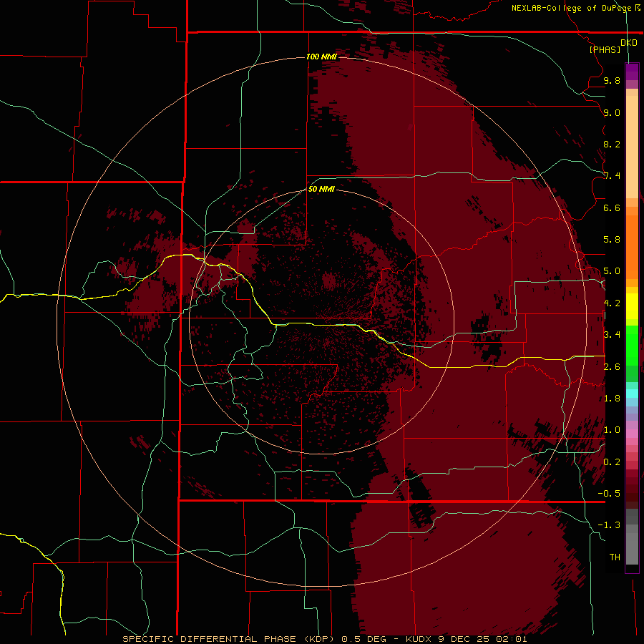Click the 7.4 legend value
This screenshot has height=644, width=644.
click(612, 176)
